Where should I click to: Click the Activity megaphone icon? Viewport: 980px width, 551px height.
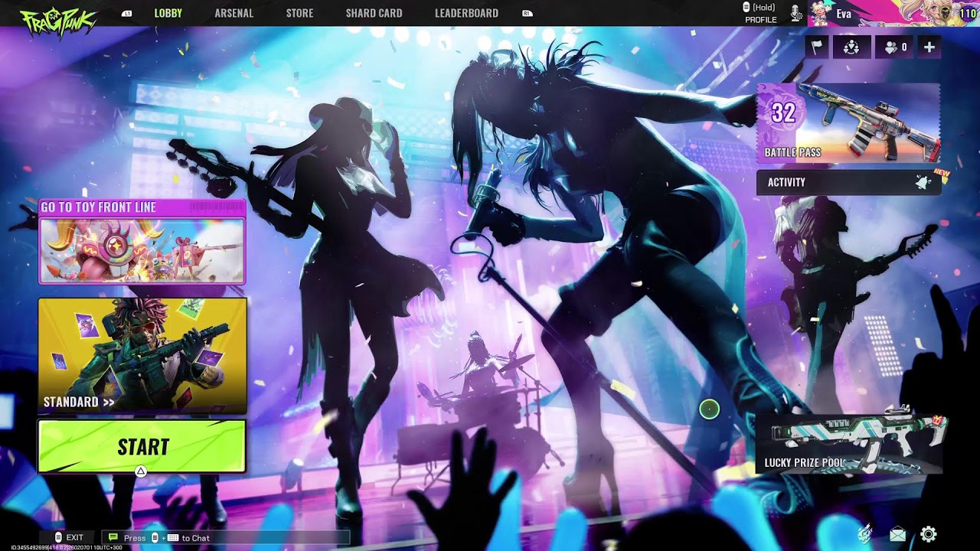pyautogui.click(x=923, y=182)
